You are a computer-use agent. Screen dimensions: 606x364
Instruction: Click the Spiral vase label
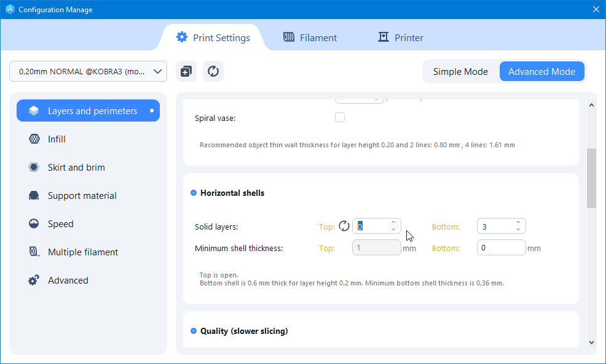click(x=215, y=118)
